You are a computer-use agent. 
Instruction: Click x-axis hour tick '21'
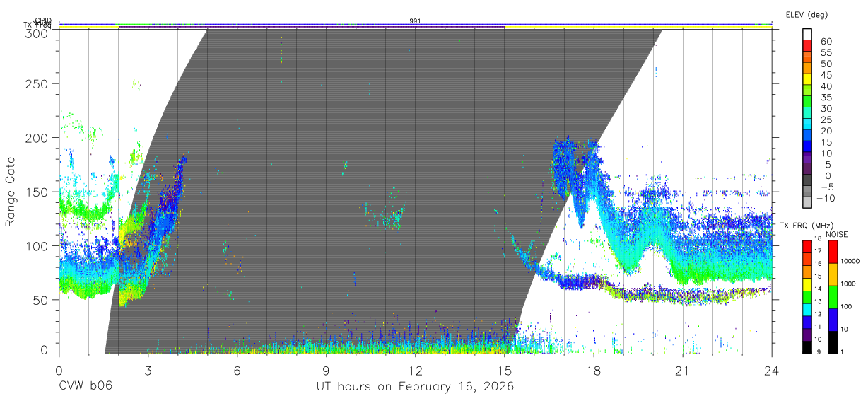[x=683, y=370]
